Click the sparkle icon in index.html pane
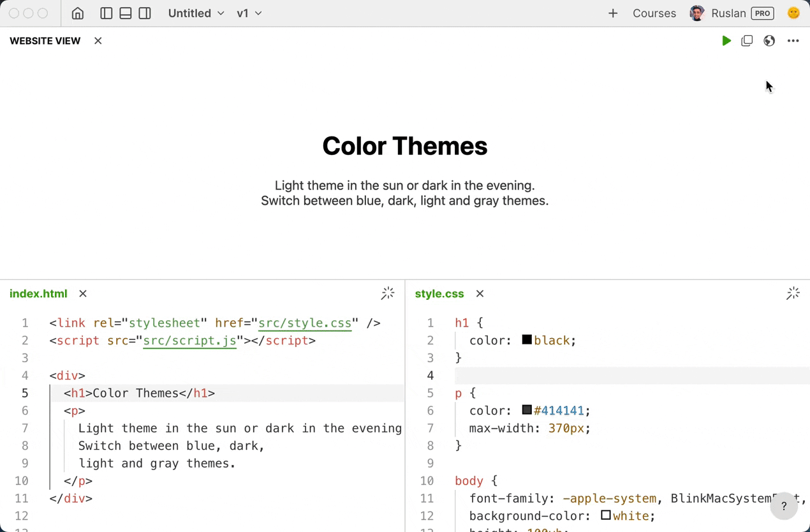Screen dimensions: 810x532 coord(388,293)
